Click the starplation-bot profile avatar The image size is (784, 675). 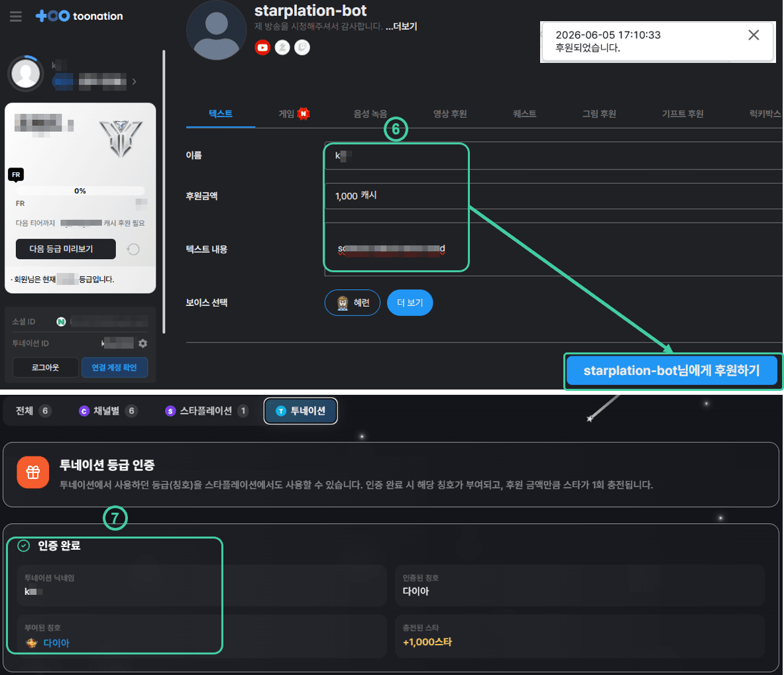pyautogui.click(x=217, y=30)
